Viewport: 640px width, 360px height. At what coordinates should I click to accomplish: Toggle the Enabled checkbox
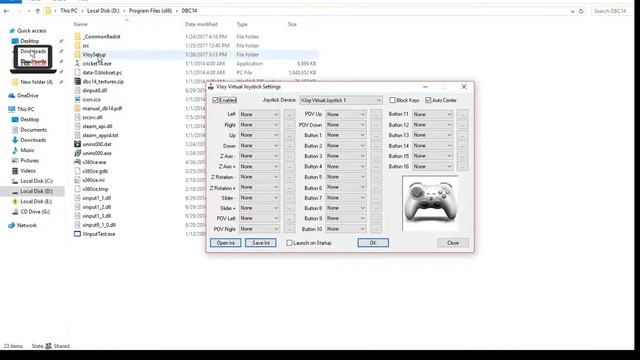click(216, 100)
